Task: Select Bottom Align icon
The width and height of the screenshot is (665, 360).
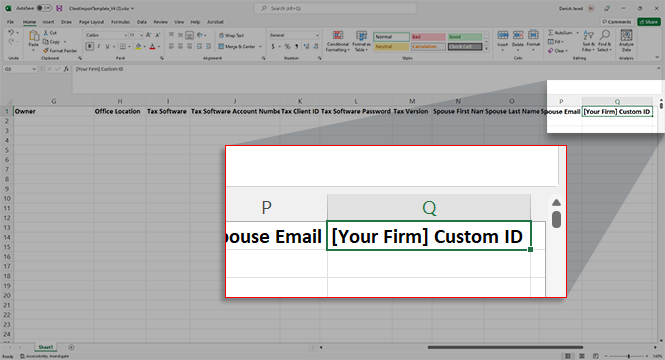Action: 190,35
